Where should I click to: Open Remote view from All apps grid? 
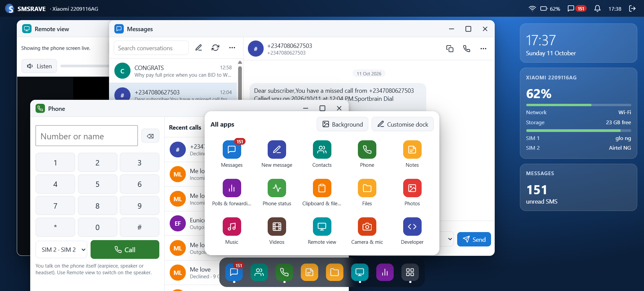click(x=322, y=227)
